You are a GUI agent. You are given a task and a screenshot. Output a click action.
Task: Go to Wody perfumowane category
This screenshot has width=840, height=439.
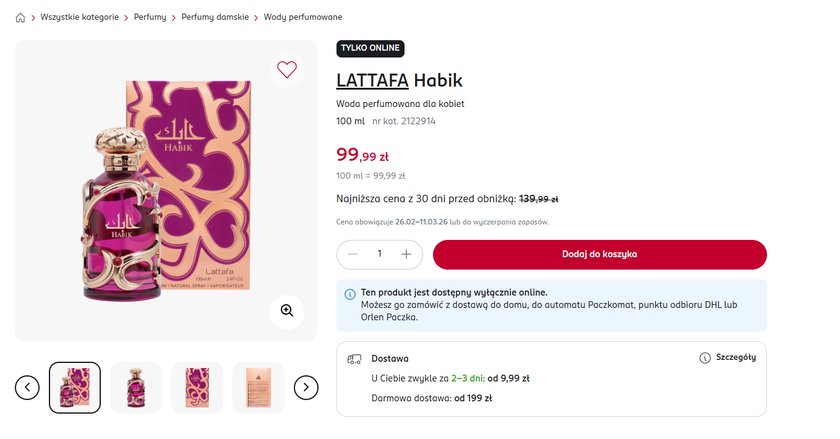tap(303, 18)
